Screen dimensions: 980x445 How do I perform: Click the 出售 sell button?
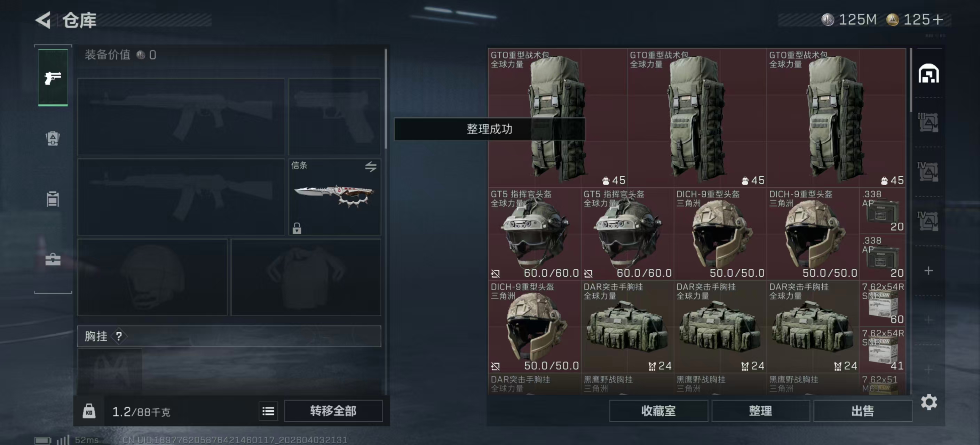point(862,411)
